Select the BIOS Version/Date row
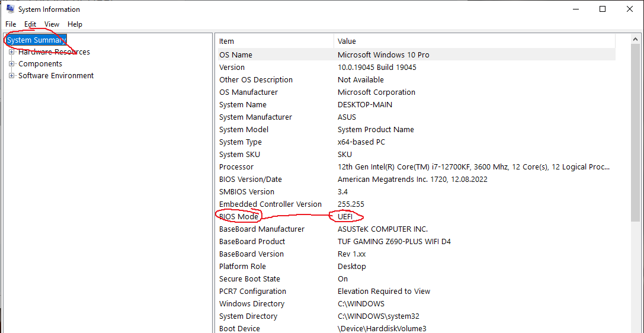This screenshot has height=333, width=644. (416, 180)
